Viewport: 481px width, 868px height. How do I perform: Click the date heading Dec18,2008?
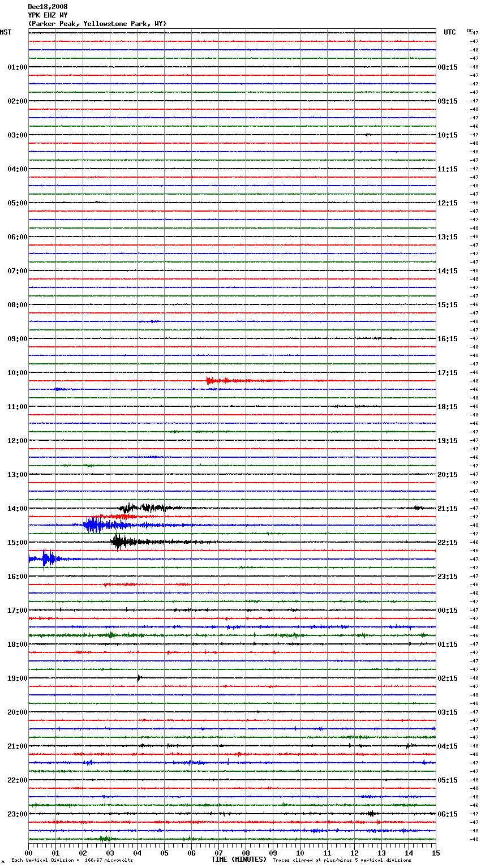48,7
